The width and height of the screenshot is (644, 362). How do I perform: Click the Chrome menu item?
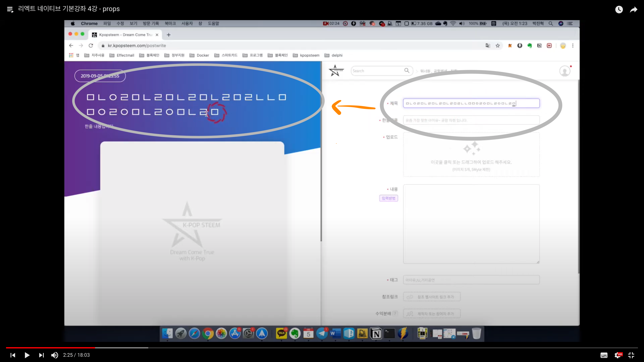coord(89,23)
